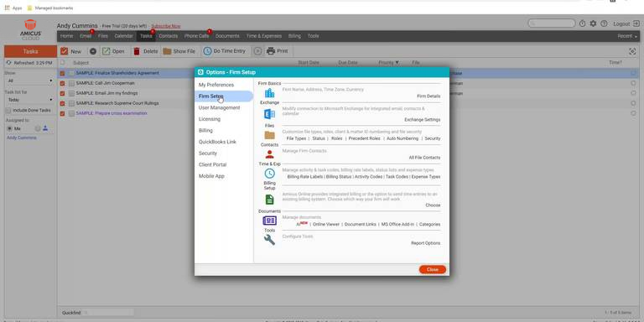
Task: Click the red Contacts person icon
Action: click(x=269, y=154)
